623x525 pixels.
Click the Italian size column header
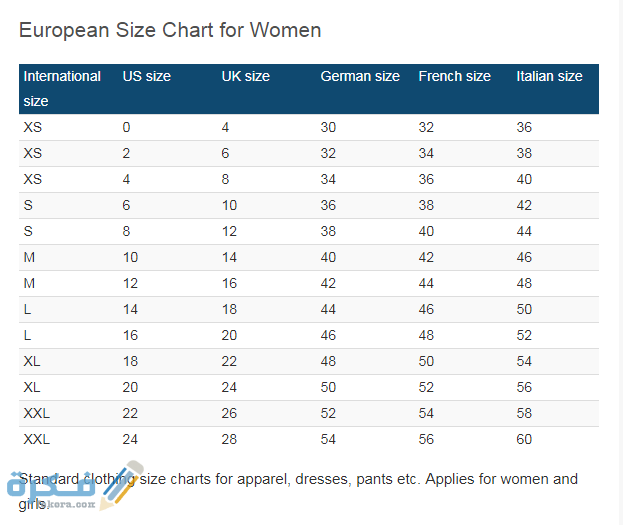pyautogui.click(x=549, y=76)
